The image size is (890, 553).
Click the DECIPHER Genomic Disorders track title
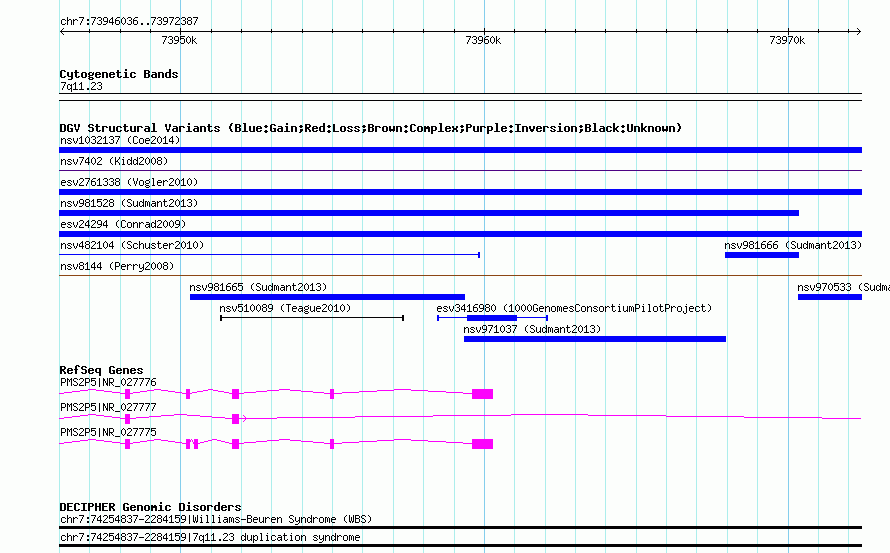pos(150,506)
